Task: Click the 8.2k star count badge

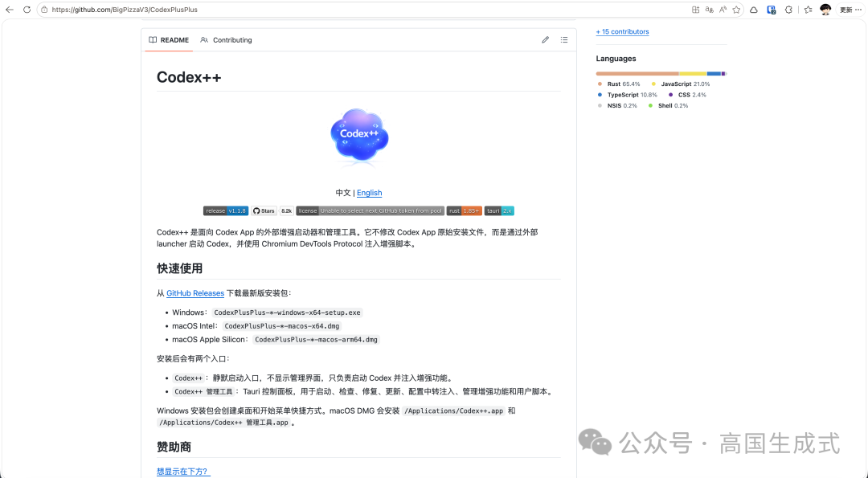Action: click(x=286, y=210)
